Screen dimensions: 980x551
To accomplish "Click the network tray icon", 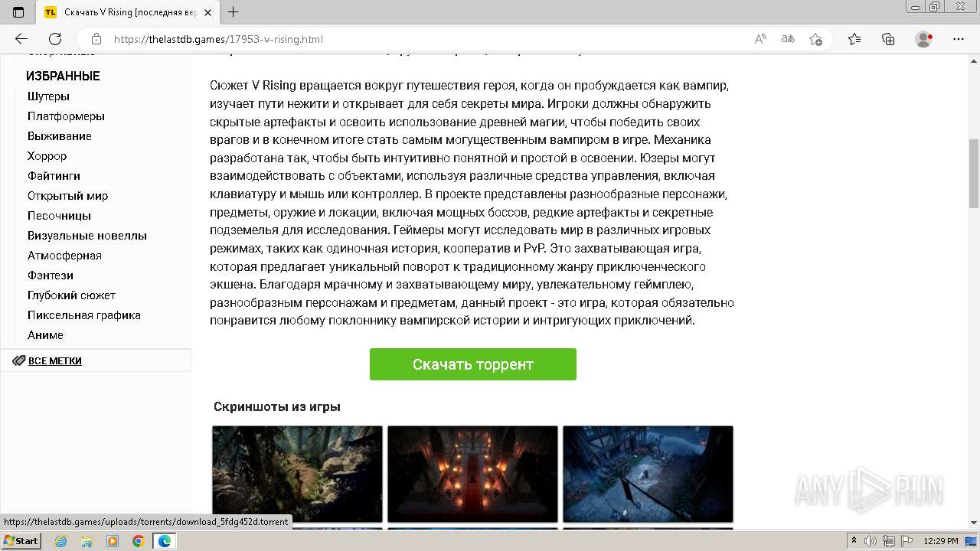I will point(889,541).
